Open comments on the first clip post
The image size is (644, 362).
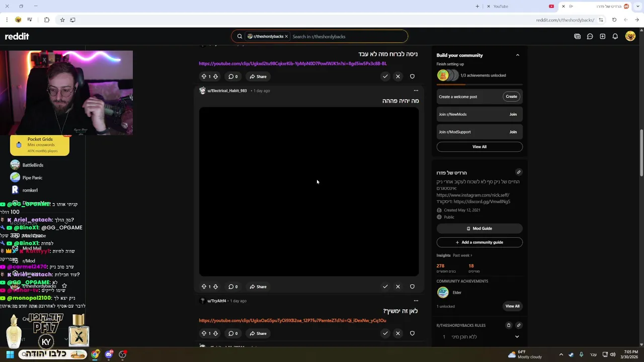coord(233,76)
